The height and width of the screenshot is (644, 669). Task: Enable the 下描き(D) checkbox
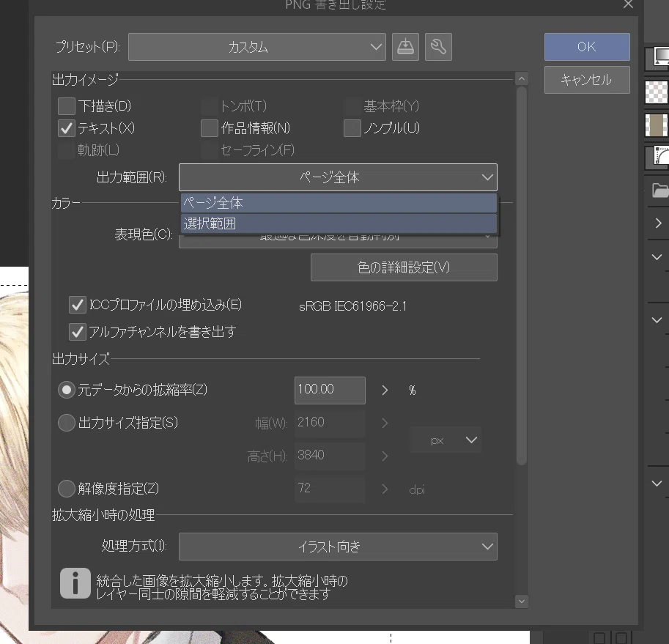[x=67, y=106]
